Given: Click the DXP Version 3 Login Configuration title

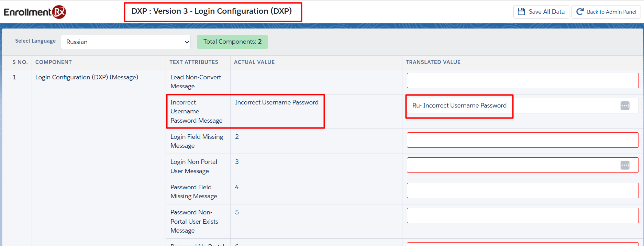Looking at the screenshot, I should pos(212,11).
